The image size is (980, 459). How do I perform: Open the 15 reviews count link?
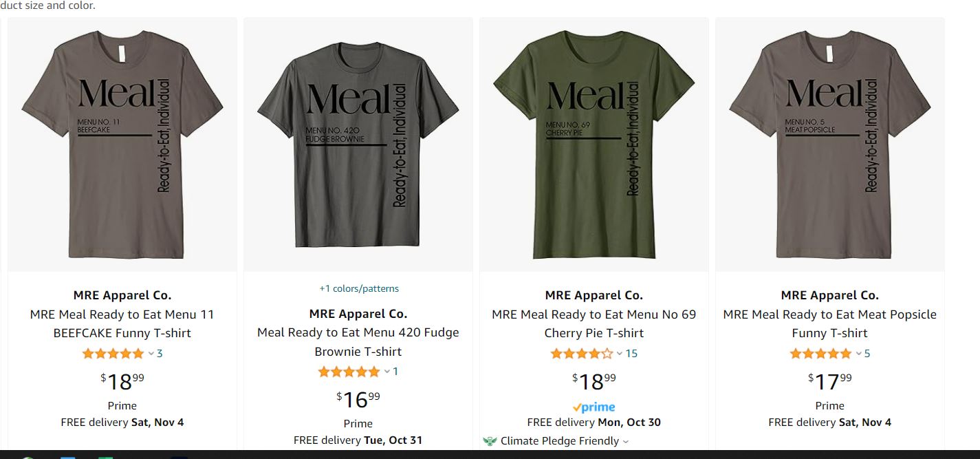point(631,354)
